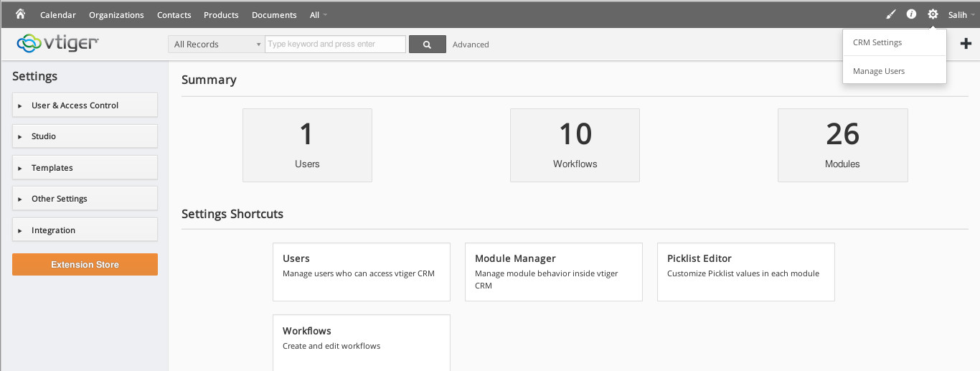Viewport: 980px width, 371px height.
Task: Open the Documents module
Action: click(x=274, y=14)
